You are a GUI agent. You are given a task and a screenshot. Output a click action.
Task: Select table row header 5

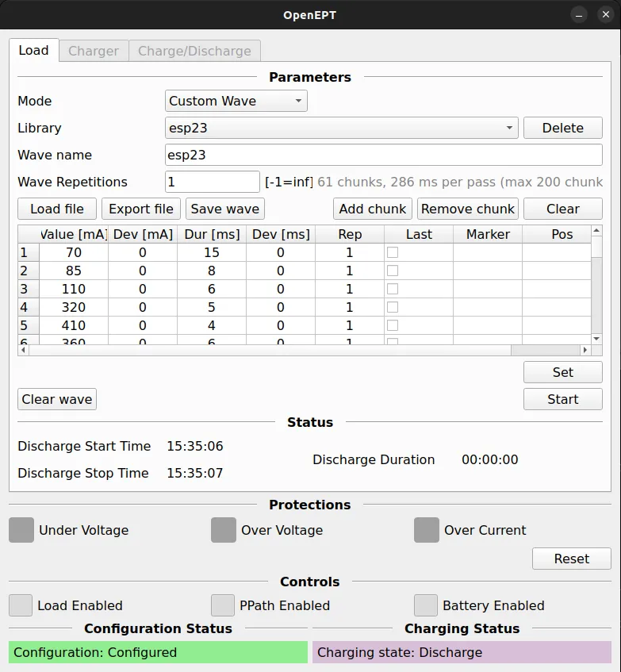coord(29,325)
